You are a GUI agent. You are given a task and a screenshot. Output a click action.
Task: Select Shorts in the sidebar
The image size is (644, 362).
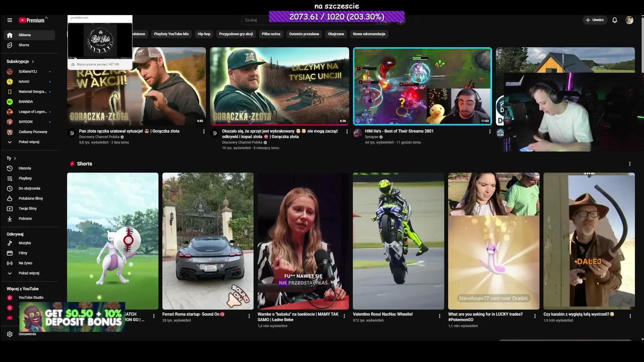coord(24,45)
